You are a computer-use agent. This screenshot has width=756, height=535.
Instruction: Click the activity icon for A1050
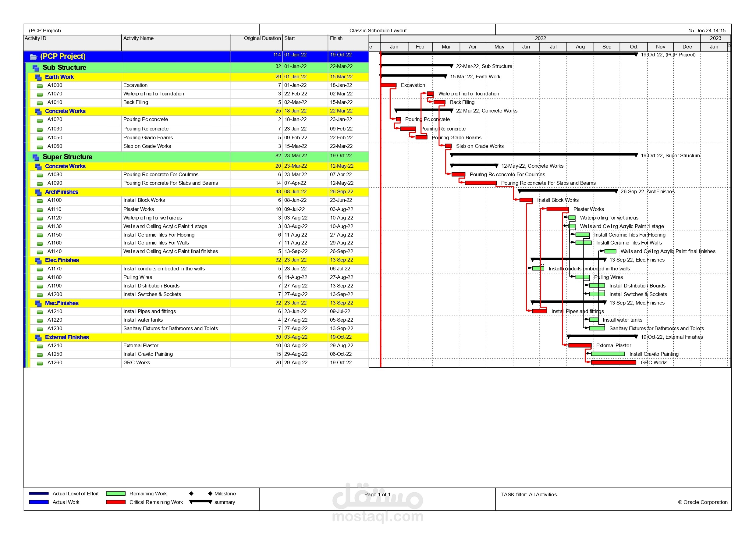[40, 138]
